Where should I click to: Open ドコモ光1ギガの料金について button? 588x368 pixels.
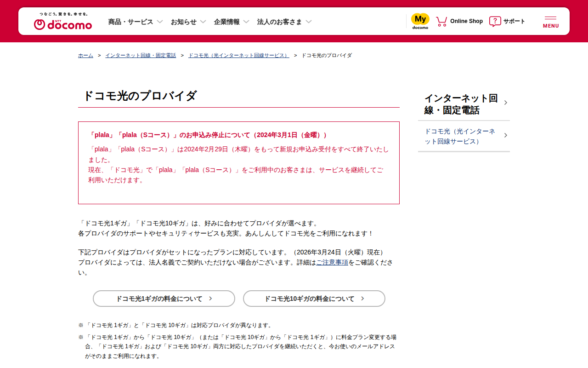coord(164,299)
